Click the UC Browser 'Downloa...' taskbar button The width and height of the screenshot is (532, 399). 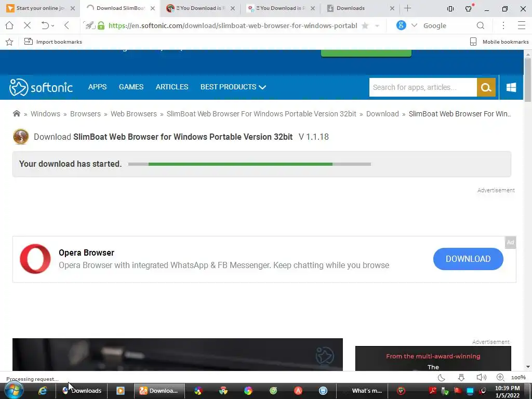coord(159,391)
